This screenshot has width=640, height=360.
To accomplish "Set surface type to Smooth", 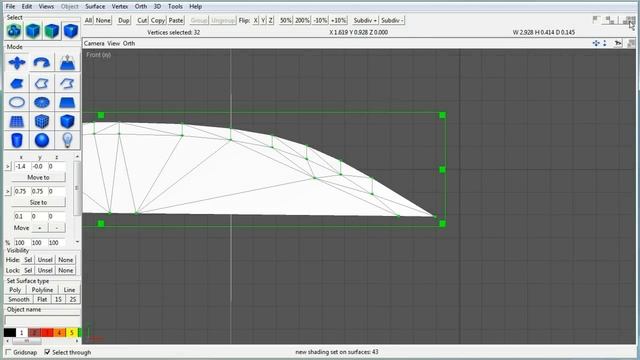I will [19, 299].
